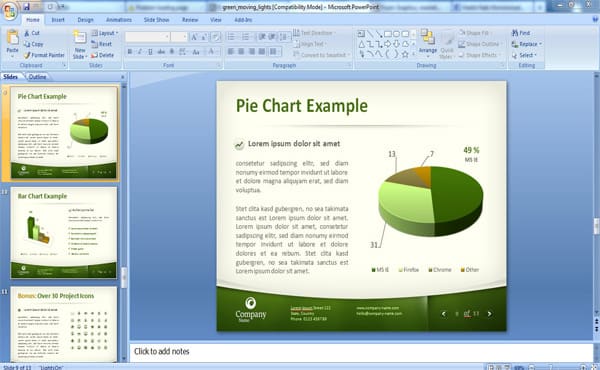
Task: Open Shape Fill options
Action: click(x=474, y=33)
